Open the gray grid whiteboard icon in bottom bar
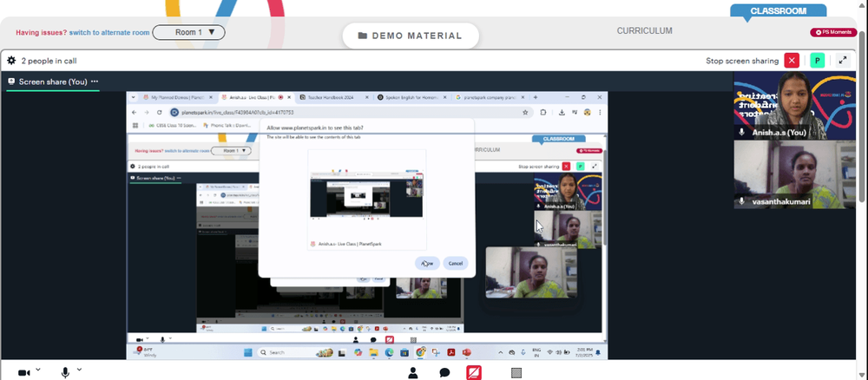Screen dimensions: 868x380 pyautogui.click(x=516, y=373)
